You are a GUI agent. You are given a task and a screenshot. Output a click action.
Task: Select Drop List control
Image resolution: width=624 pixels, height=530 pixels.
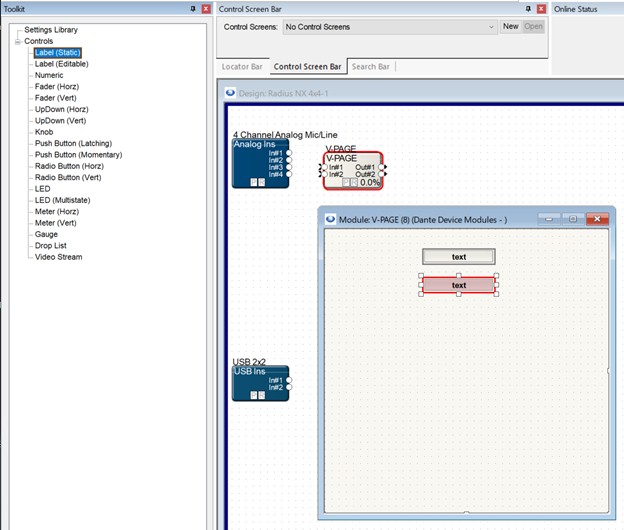tap(51, 246)
